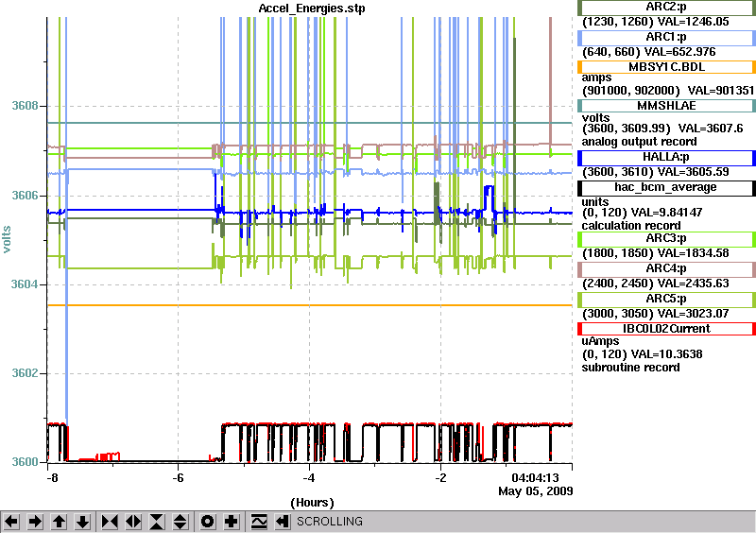Image resolution: width=756 pixels, height=533 pixels.
Task: Click the plus sign toolbar icon
Action: pyautogui.click(x=232, y=522)
